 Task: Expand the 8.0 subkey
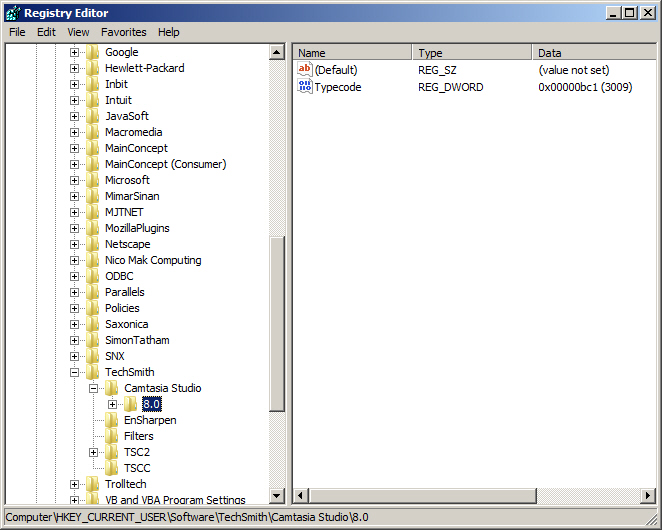coord(112,405)
